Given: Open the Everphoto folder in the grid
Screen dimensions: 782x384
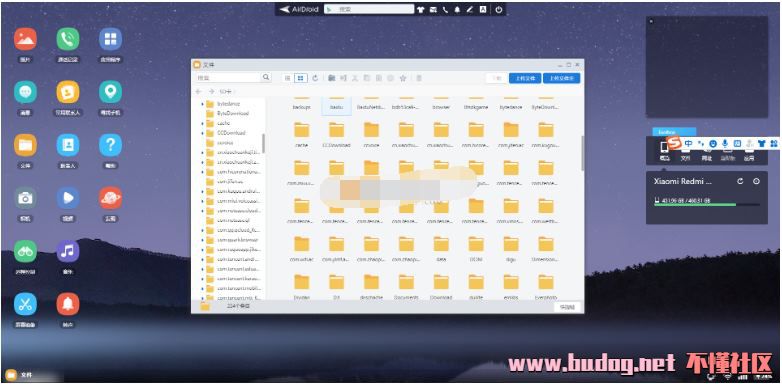Looking at the screenshot, I should tap(546, 287).
